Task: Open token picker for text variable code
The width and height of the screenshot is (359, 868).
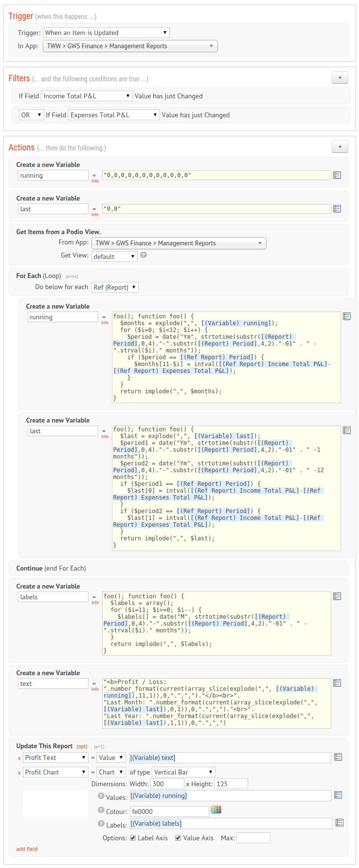Action: click(337, 683)
